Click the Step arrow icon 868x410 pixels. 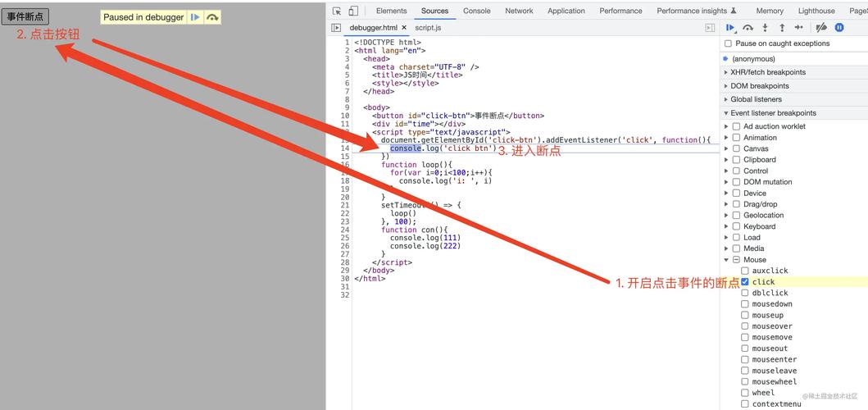tap(799, 27)
